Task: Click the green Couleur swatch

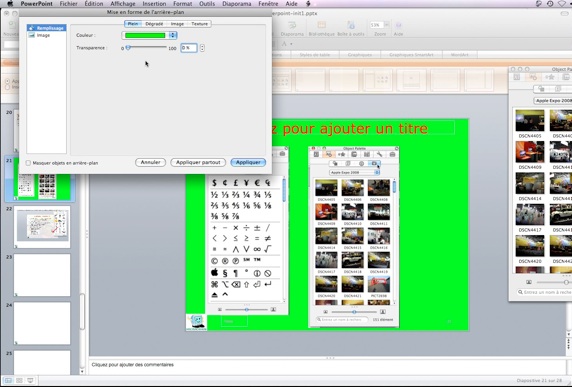Action: (145, 35)
